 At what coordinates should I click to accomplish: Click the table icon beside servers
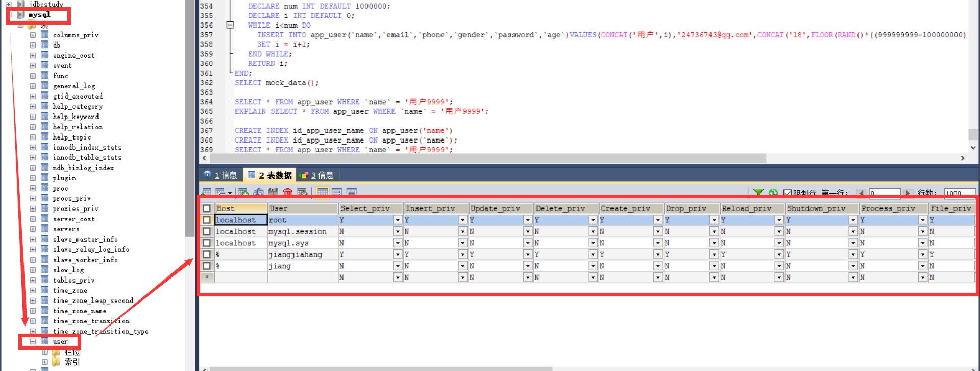(45, 229)
